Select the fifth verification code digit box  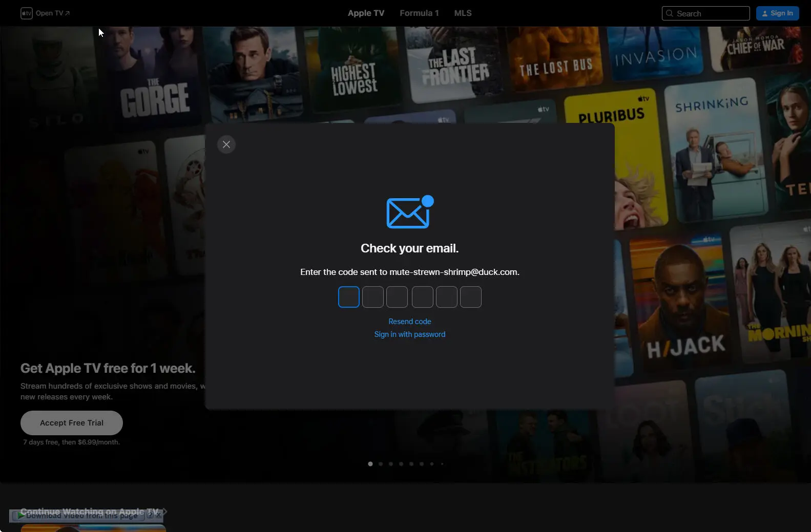[447, 297]
